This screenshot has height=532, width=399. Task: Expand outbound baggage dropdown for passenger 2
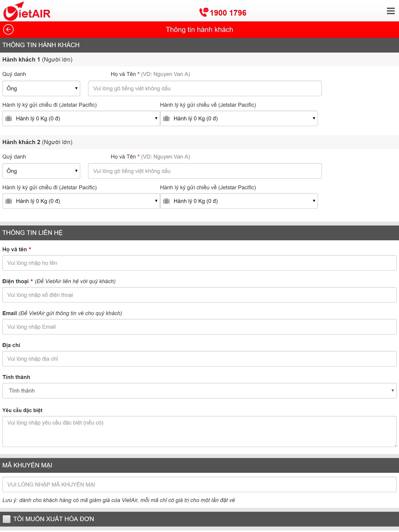coord(81,201)
